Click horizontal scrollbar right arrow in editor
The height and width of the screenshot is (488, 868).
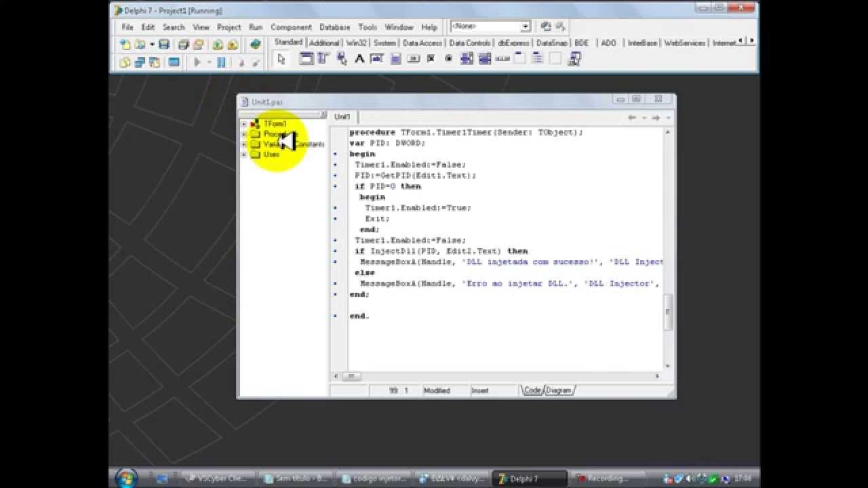(657, 376)
